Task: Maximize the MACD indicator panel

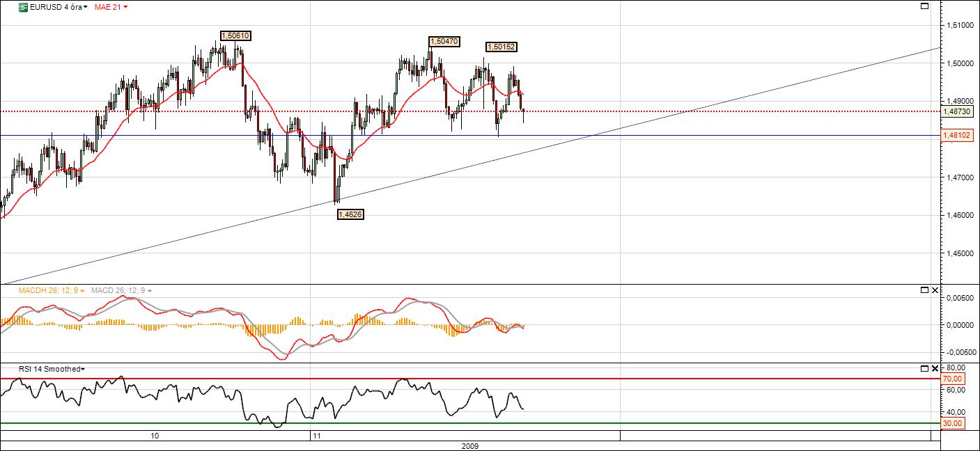Action: pyautogui.click(x=925, y=290)
